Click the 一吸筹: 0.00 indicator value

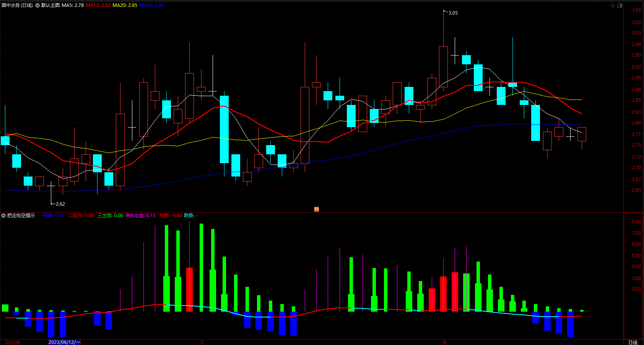[51, 216]
